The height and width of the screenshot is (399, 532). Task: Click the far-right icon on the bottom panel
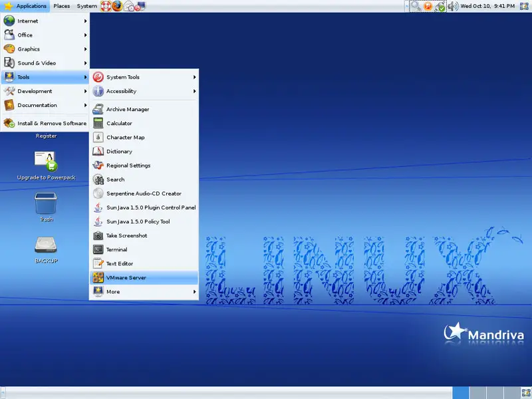(526, 393)
